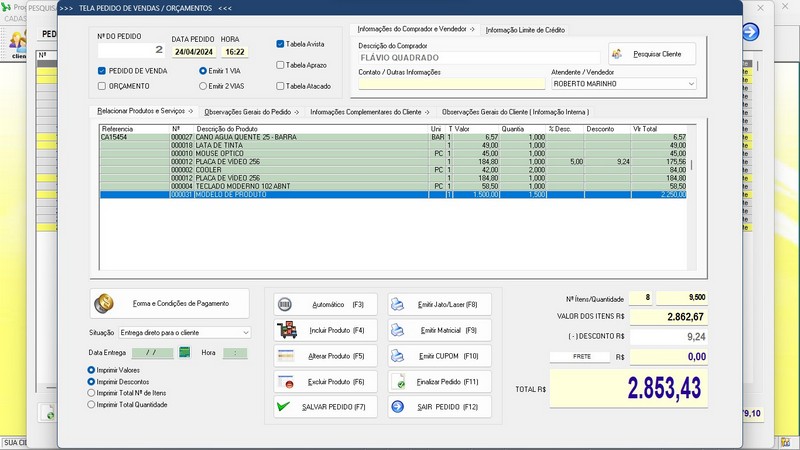Open the Observações Gerais do Pedido tab
Image resolution: width=800 pixels, height=450 pixels.
tap(250, 111)
